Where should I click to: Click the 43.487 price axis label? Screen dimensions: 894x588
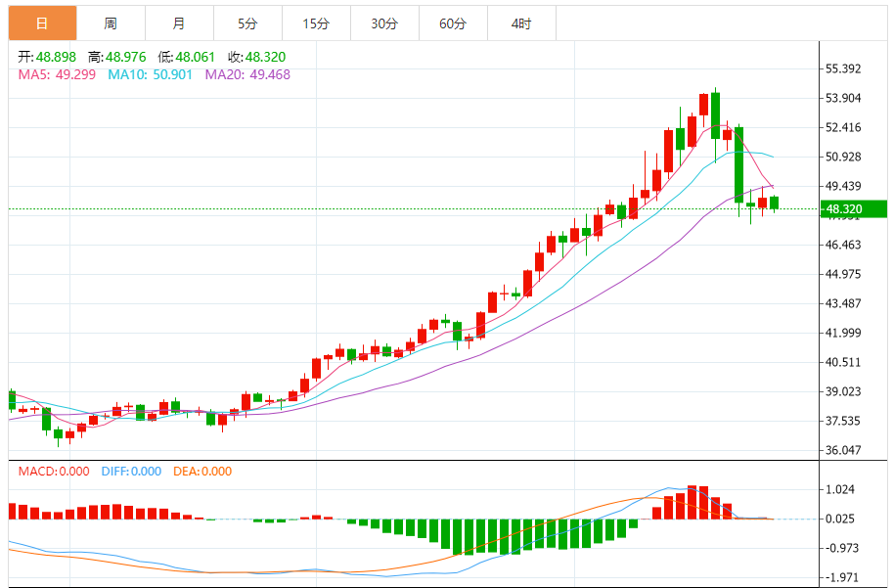coord(843,303)
